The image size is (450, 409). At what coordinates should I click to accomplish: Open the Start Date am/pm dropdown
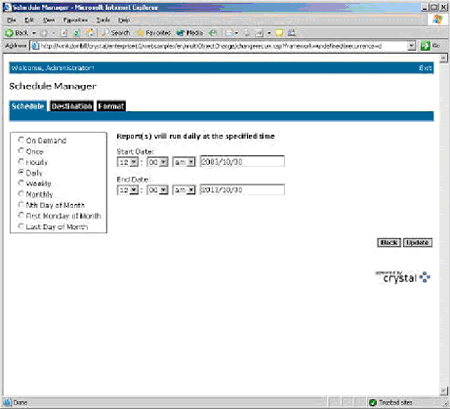[184, 162]
